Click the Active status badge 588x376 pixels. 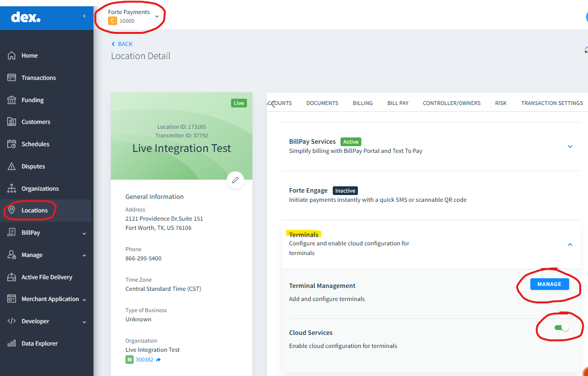(x=351, y=142)
